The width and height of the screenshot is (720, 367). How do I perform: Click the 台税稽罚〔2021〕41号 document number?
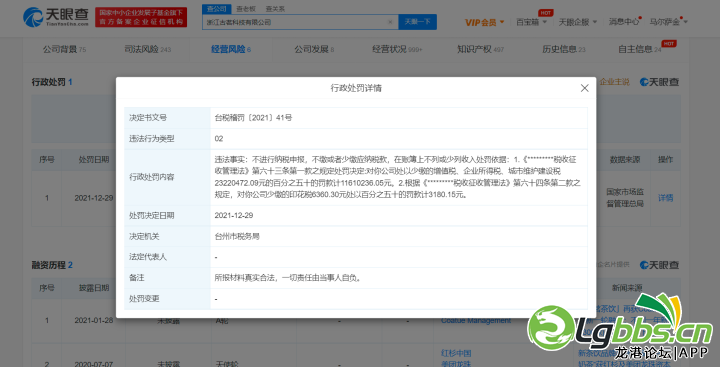pyautogui.click(x=253, y=118)
